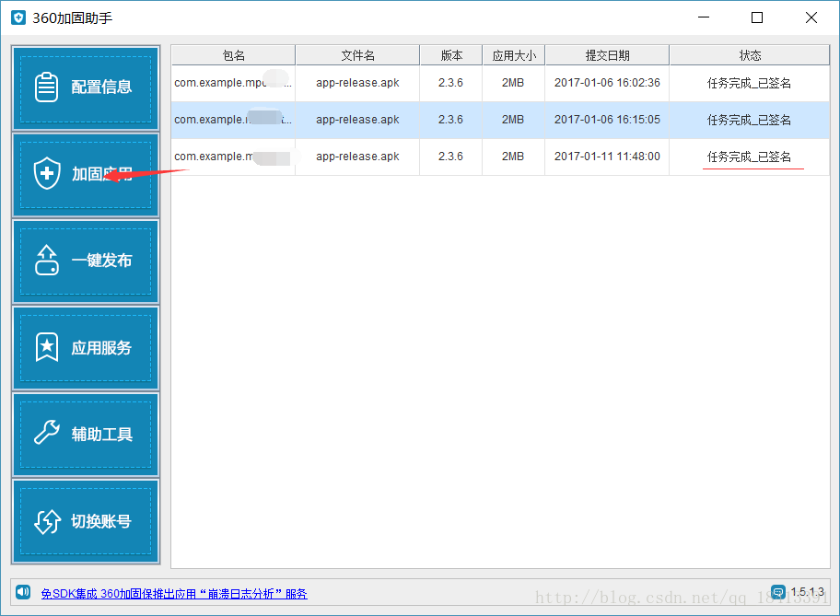The image size is (840, 616).
Task: Select the package name in the 16:15:05 row
Action: pos(233,120)
